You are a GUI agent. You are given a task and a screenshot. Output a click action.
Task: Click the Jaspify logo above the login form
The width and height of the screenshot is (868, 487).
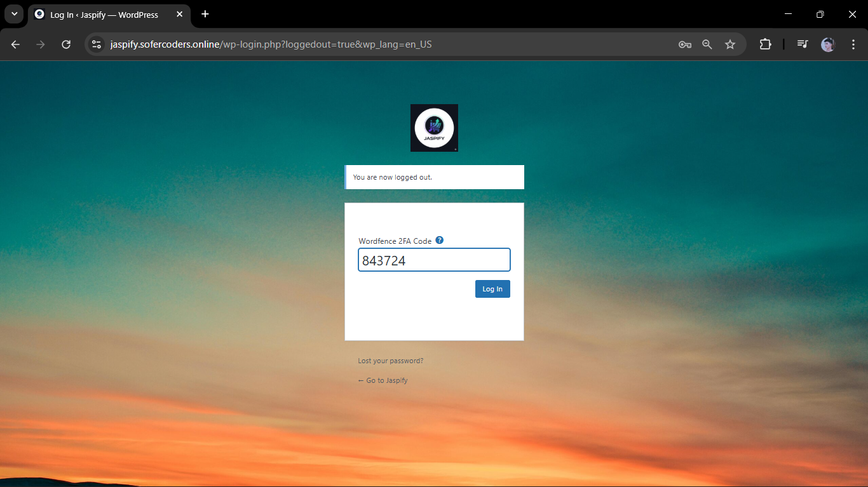pos(434,128)
